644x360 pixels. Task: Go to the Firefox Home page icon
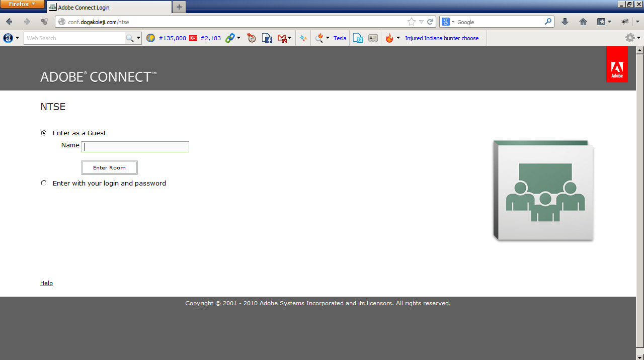tap(583, 22)
